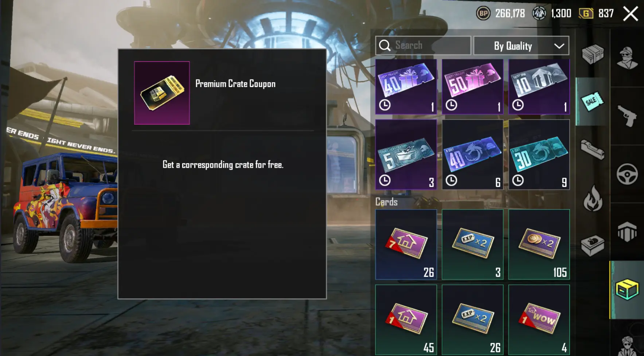This screenshot has height=356, width=644.
Task: Open the outfit category with masked character icon
Action: [627, 58]
